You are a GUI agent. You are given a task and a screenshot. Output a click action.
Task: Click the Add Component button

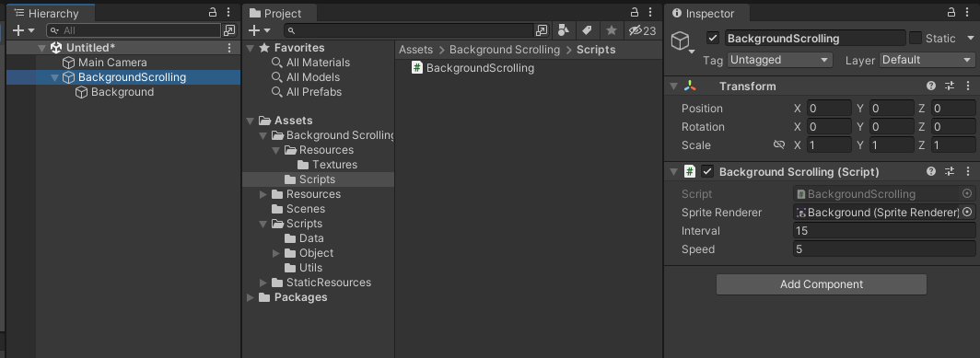(x=822, y=284)
